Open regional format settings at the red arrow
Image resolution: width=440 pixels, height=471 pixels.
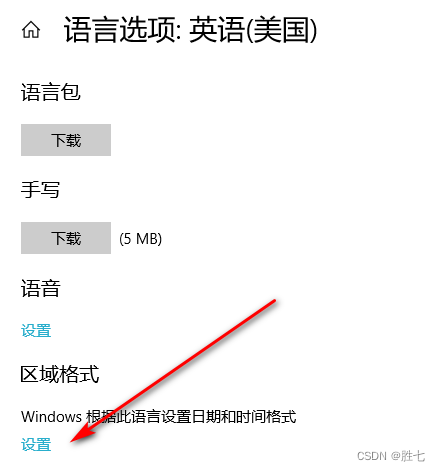(36, 445)
